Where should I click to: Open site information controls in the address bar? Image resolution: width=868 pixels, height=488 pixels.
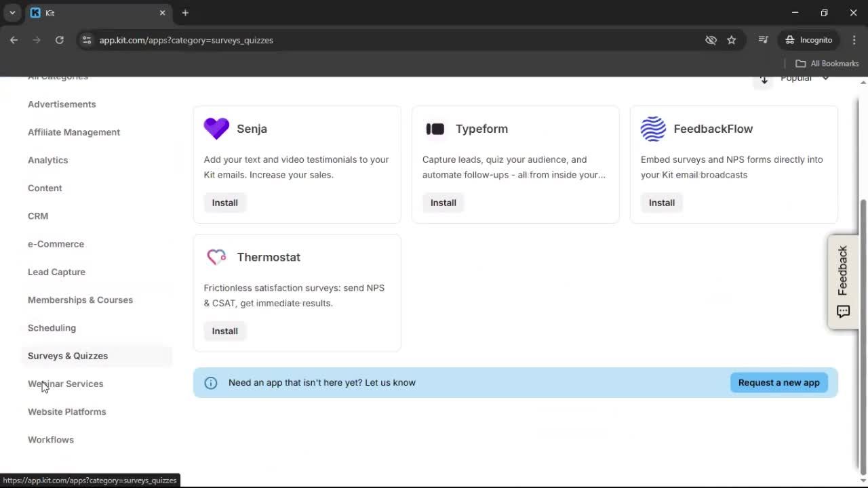(87, 40)
